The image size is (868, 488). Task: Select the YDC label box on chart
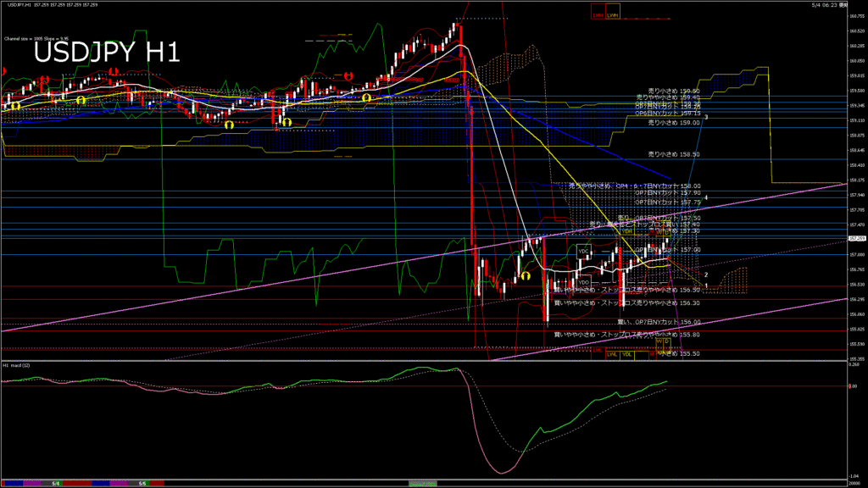(583, 251)
